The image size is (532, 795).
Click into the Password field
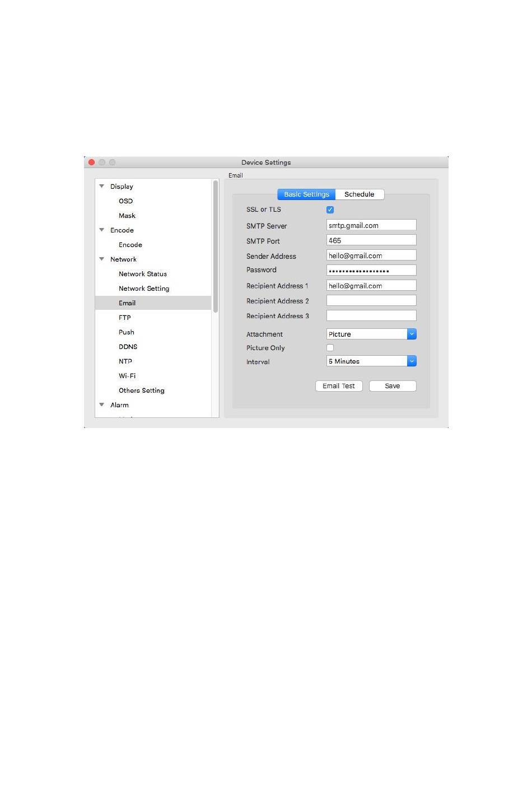(x=371, y=270)
